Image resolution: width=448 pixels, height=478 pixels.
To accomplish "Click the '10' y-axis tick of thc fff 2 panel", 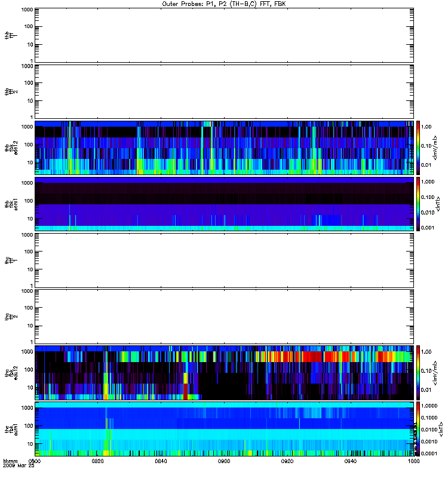I will tap(30, 326).
